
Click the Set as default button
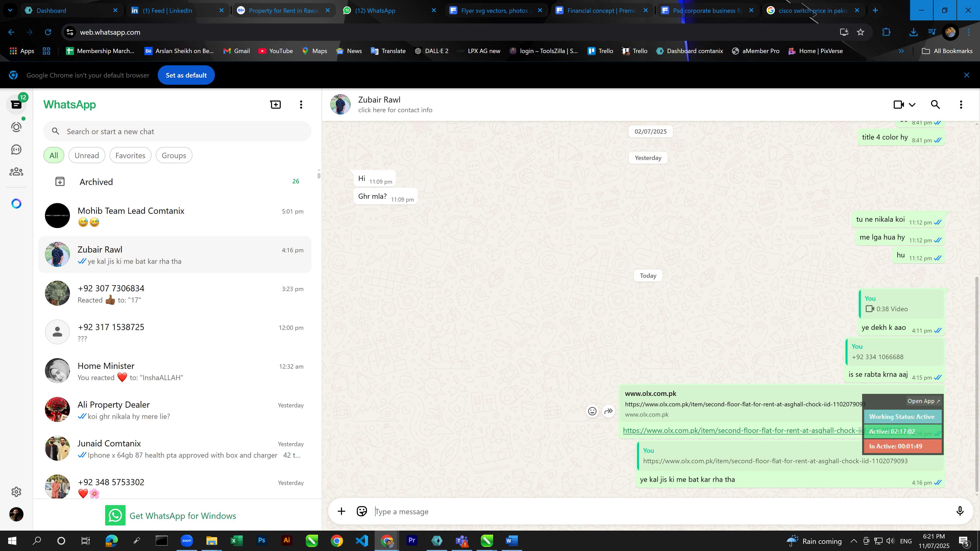[186, 75]
